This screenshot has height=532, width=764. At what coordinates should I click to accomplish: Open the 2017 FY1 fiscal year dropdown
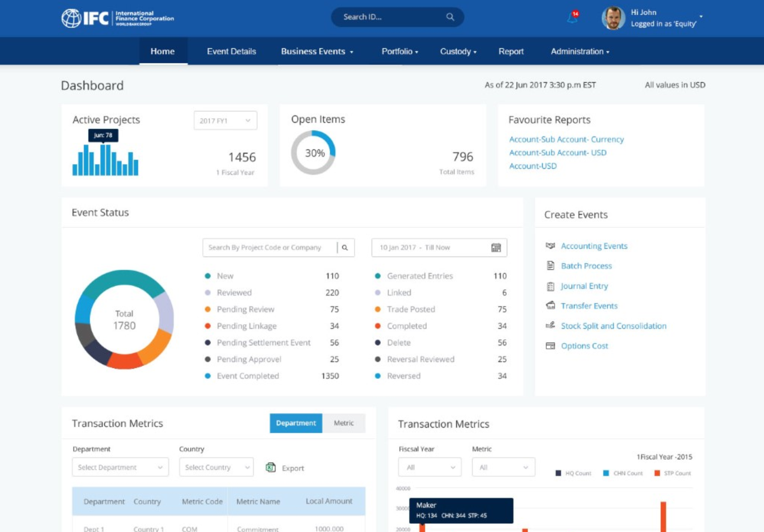(225, 121)
